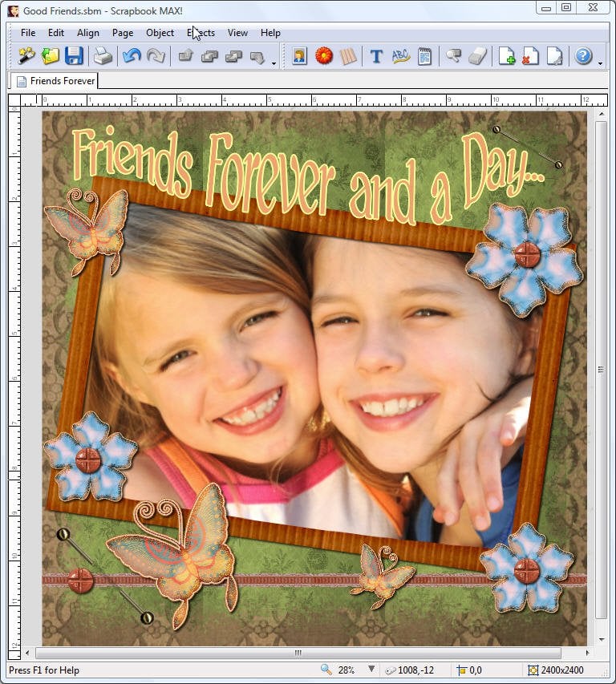Click the horizontal scrollbar right arrow
Image resolution: width=616 pixels, height=684 pixels.
coord(587,653)
